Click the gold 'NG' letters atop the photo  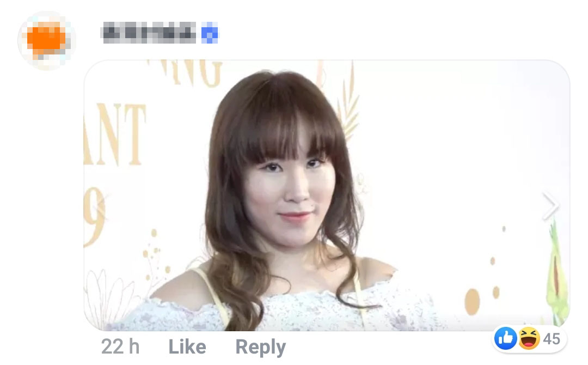click(x=195, y=72)
